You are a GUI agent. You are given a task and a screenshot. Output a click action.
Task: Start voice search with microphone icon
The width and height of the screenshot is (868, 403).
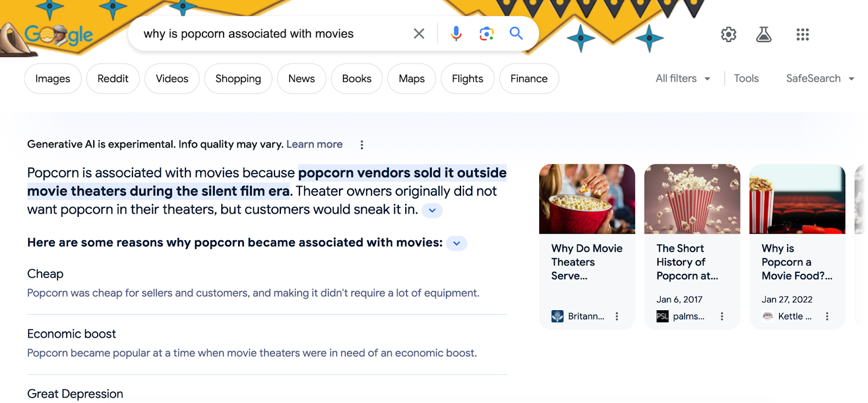456,34
